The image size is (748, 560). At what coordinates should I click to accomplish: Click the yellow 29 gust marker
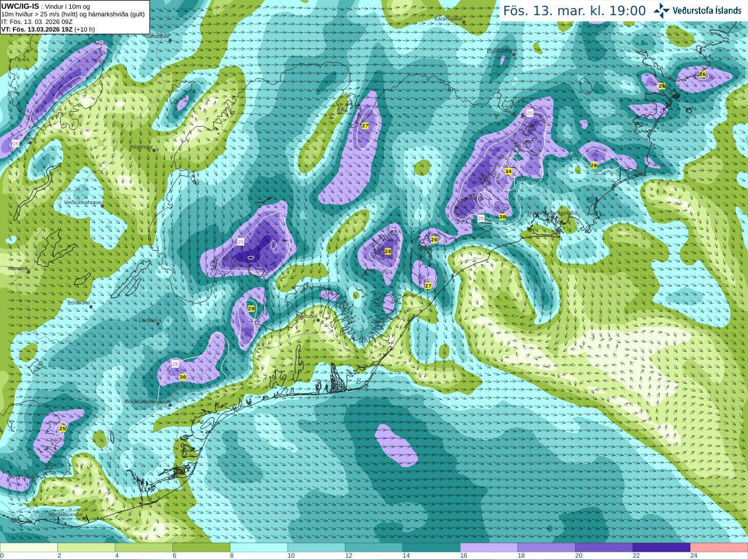point(251,309)
